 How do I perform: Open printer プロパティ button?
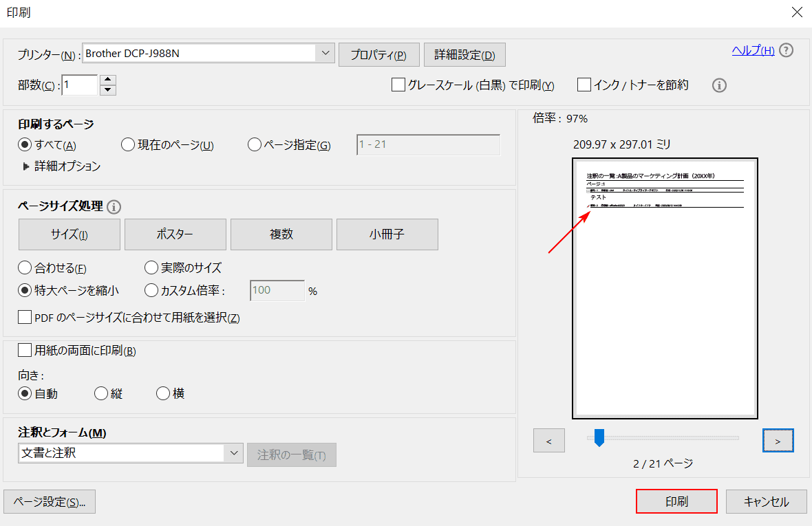(x=379, y=55)
